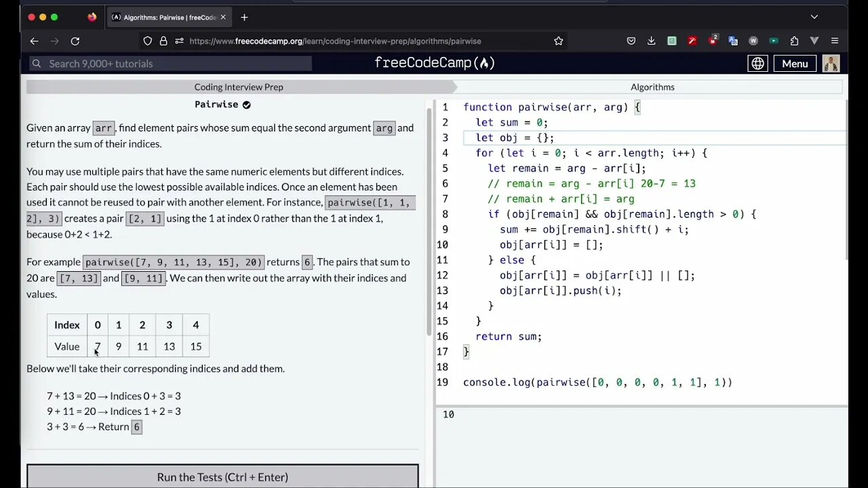Reload the current page
The width and height of the screenshot is (868, 488).
click(75, 41)
